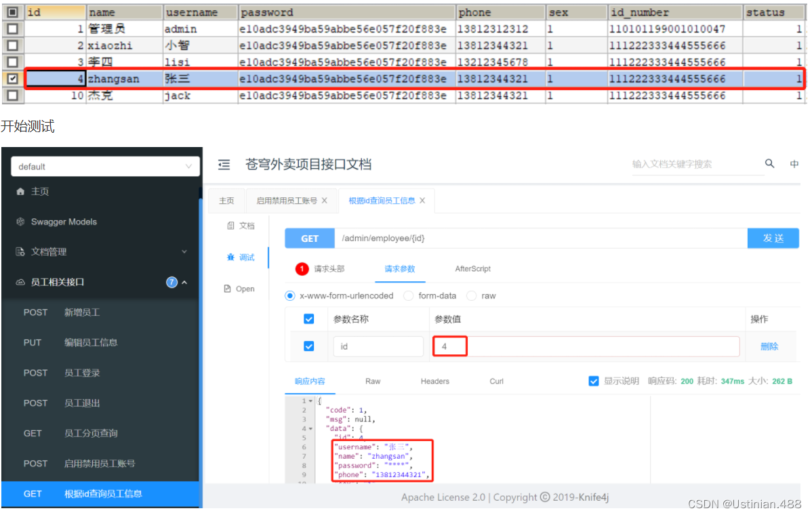Click the sidebar collapse icon beside the title
The width and height of the screenshot is (812, 515).
[x=224, y=165]
